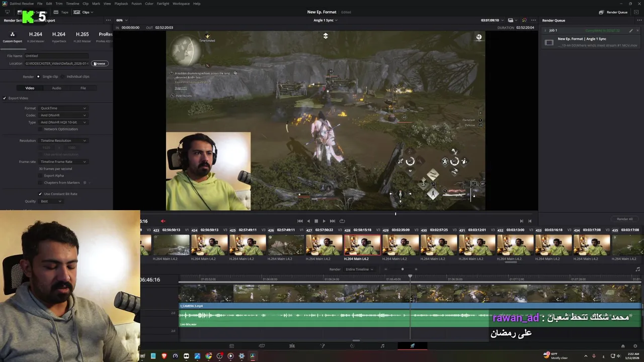Enable the Export Alpha checkbox
The width and height of the screenshot is (644, 362).
(x=41, y=175)
